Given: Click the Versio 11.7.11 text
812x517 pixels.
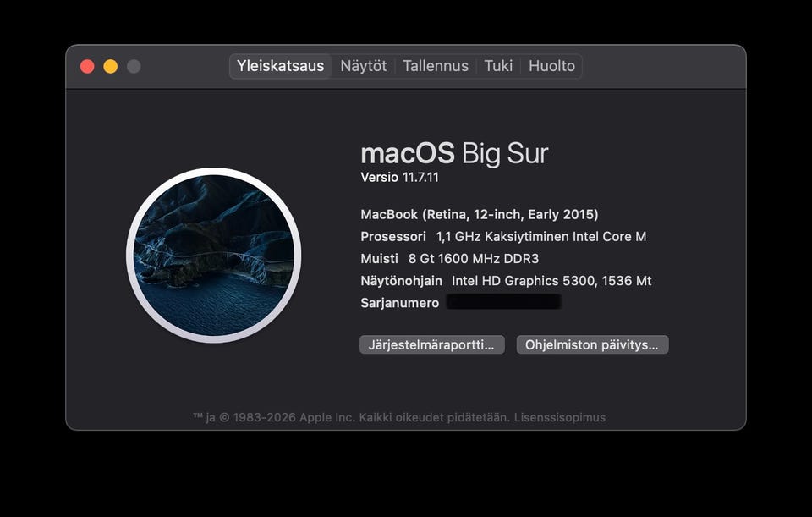Looking at the screenshot, I should pos(399,178).
